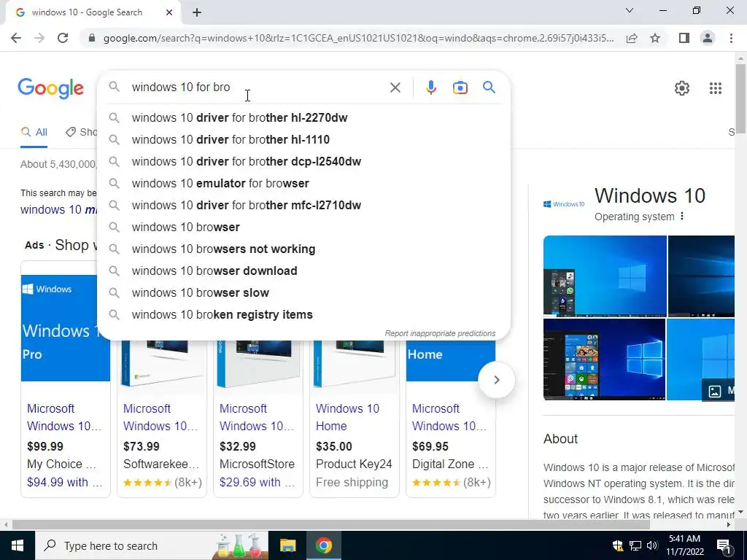The image size is (747, 560).
Task: Advance shopping carousel with next arrow
Action: (x=496, y=379)
